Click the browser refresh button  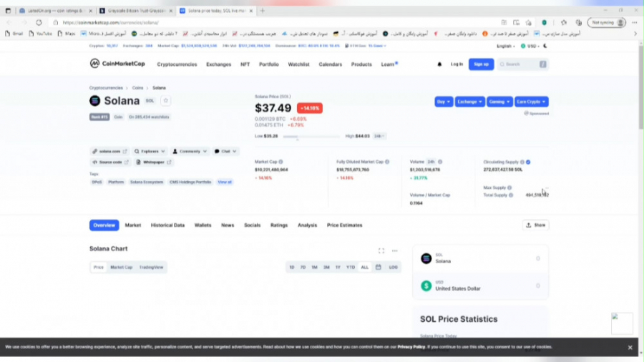(39, 23)
